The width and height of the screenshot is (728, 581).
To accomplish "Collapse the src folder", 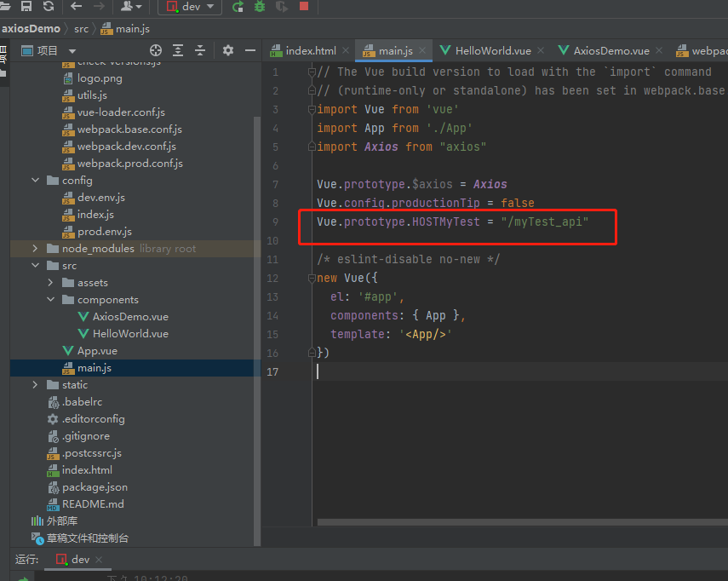I will pyautogui.click(x=36, y=266).
